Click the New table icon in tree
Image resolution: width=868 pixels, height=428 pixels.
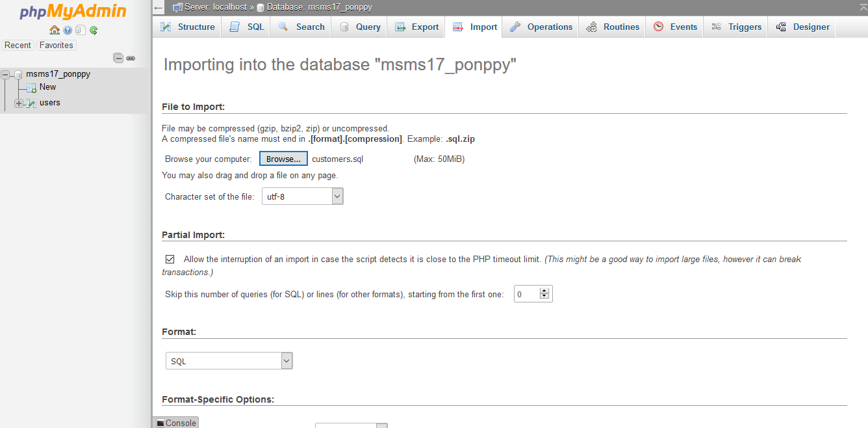(x=31, y=87)
